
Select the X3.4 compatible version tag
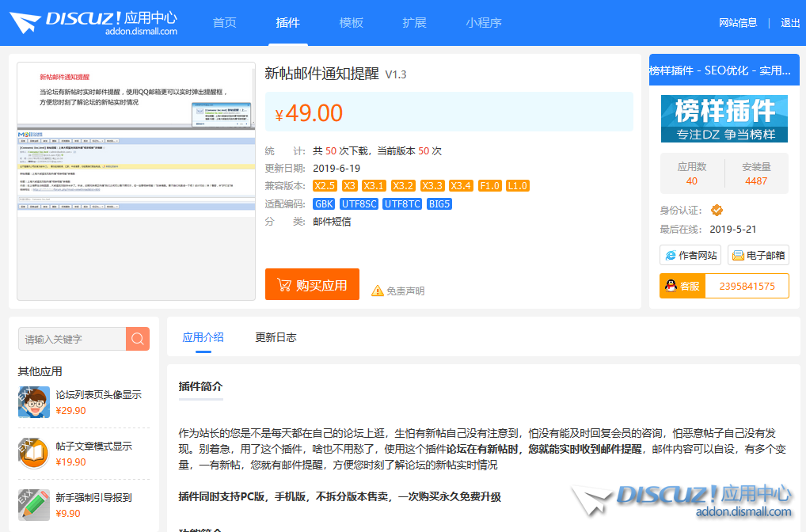click(x=461, y=185)
